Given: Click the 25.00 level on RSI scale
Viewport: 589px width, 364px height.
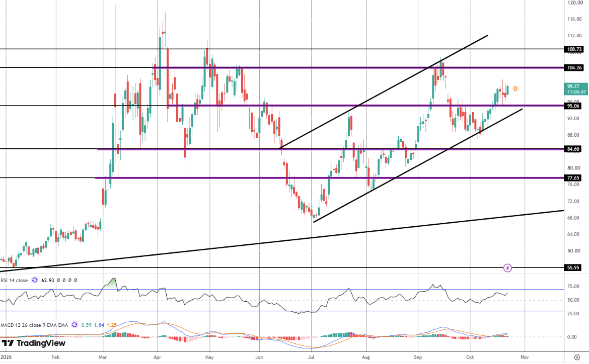Looking at the screenshot, I should point(573,314).
